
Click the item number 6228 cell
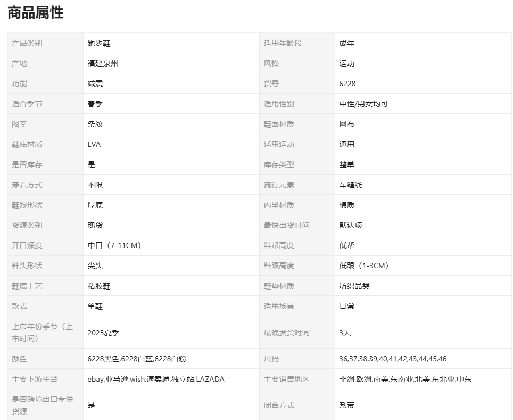[347, 84]
